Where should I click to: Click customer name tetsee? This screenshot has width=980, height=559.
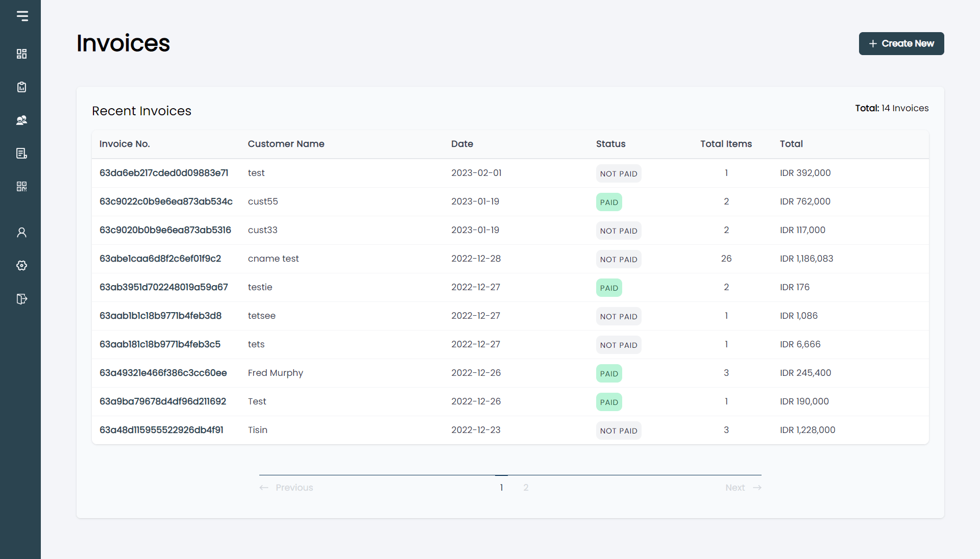pos(261,316)
